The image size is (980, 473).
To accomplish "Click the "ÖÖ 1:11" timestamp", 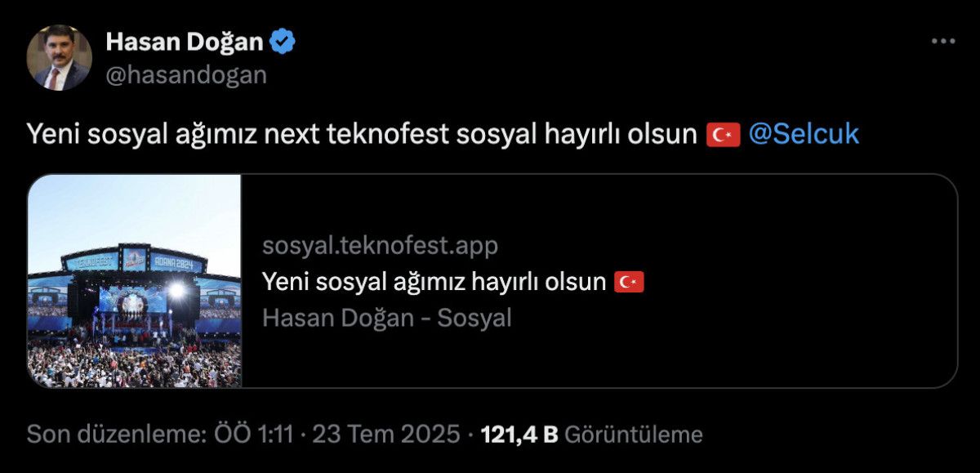I will click(x=252, y=434).
